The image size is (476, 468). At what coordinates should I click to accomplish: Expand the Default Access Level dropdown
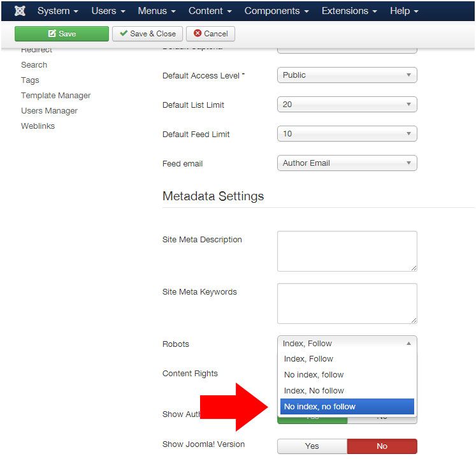tap(347, 75)
